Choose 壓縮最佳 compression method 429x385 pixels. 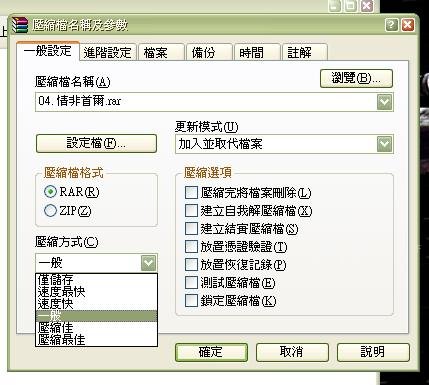[96, 340]
